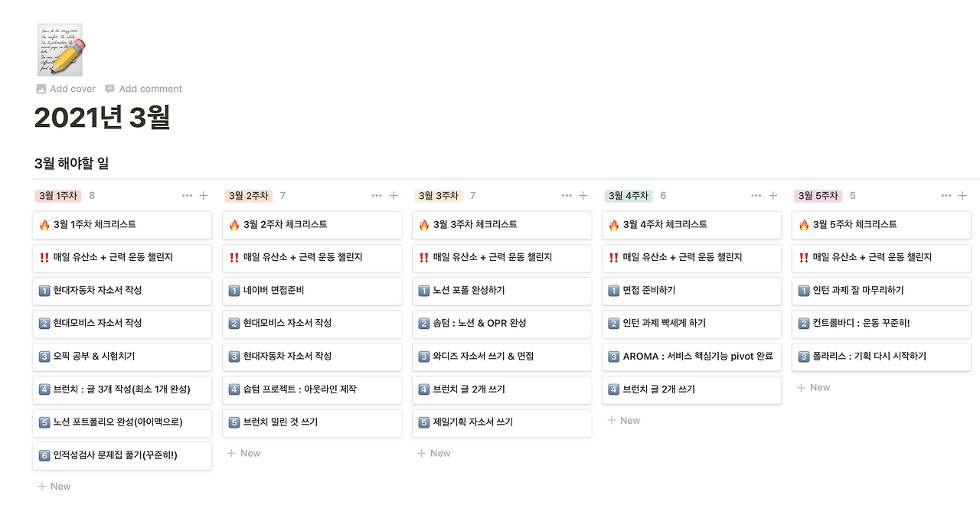
Task: Select the green 3월 4주차 group label
Action: pos(628,196)
